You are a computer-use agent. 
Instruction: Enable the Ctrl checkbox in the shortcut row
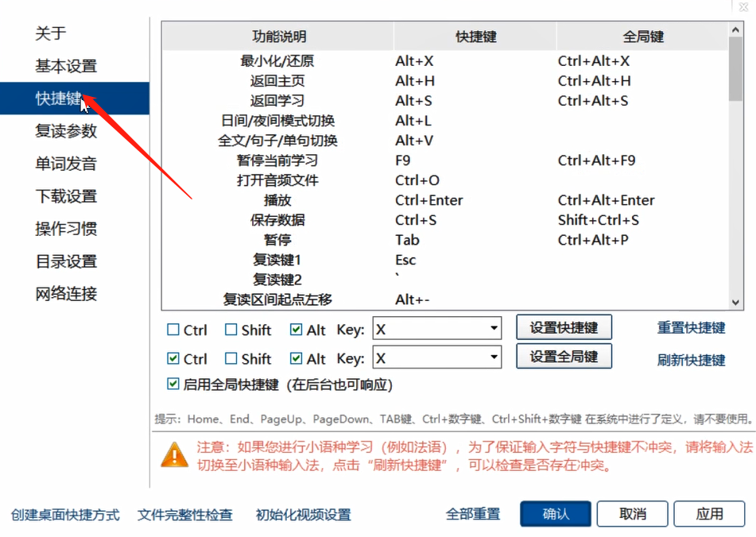[x=173, y=327]
